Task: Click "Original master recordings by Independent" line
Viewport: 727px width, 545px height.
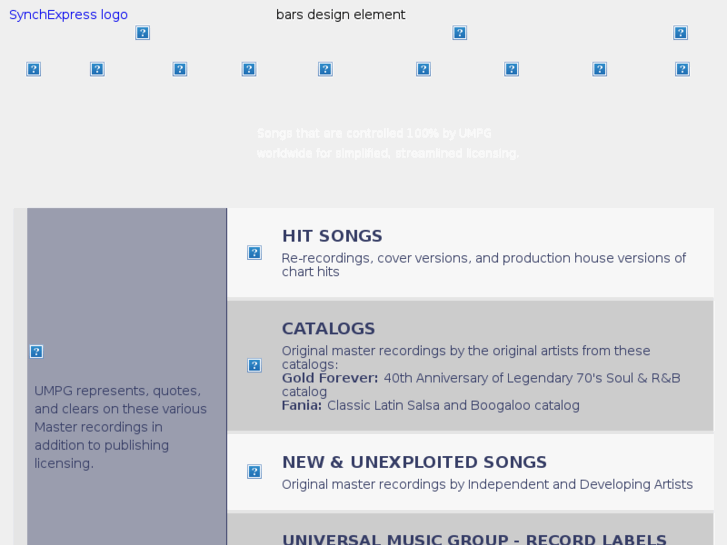Action: coord(487,484)
